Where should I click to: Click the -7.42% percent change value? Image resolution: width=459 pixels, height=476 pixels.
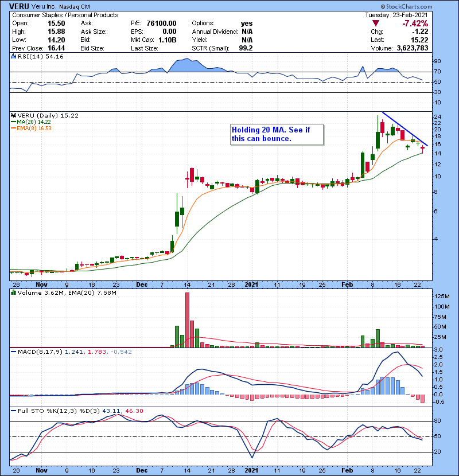click(415, 24)
